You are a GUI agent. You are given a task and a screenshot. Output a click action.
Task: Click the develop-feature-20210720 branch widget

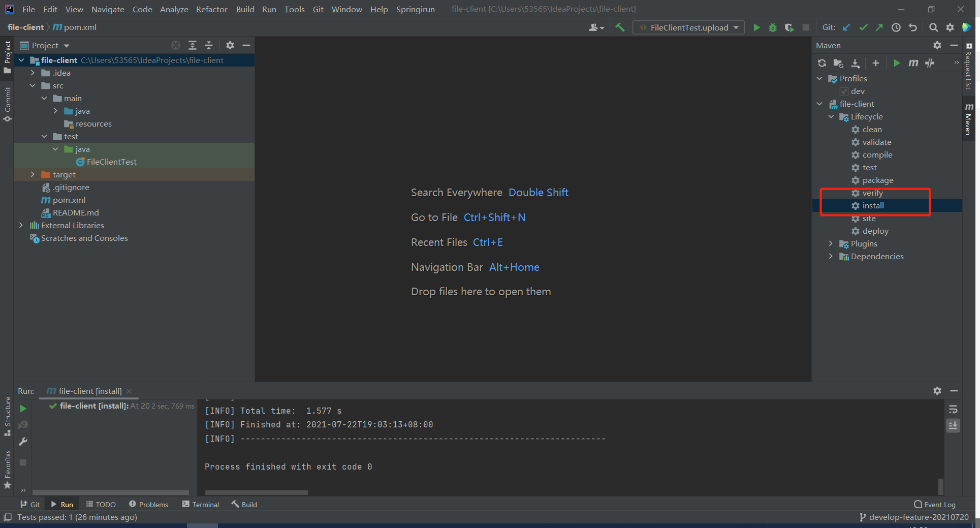(914, 517)
